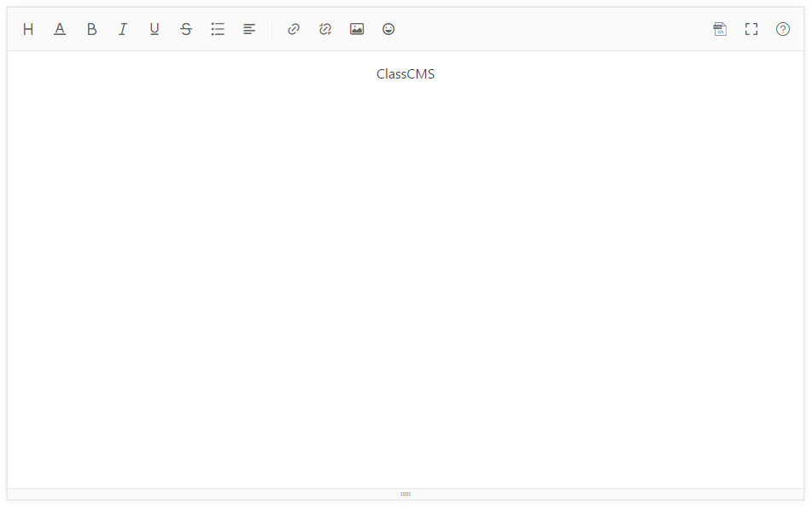Open the emoji picker
The height and width of the screenshot is (507, 812).
(388, 29)
